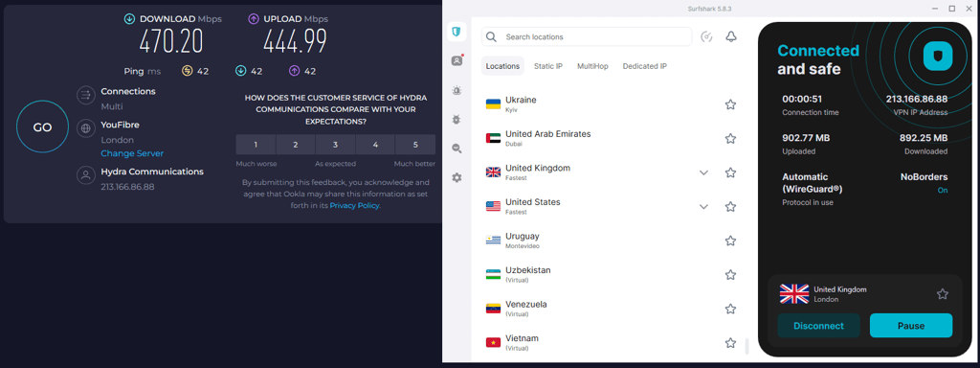The width and height of the screenshot is (980, 368).
Task: Open the Surfshark VPN shield tab
Action: tap(457, 33)
